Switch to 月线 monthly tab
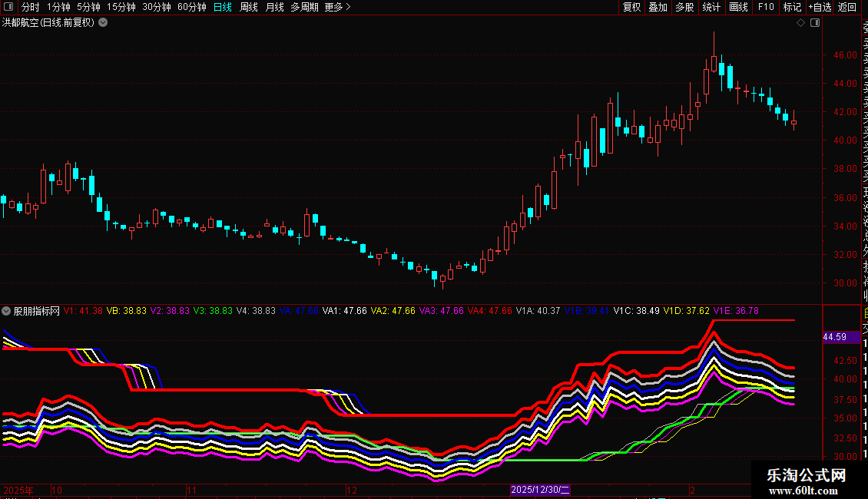This screenshot has width=868, height=499. [274, 7]
